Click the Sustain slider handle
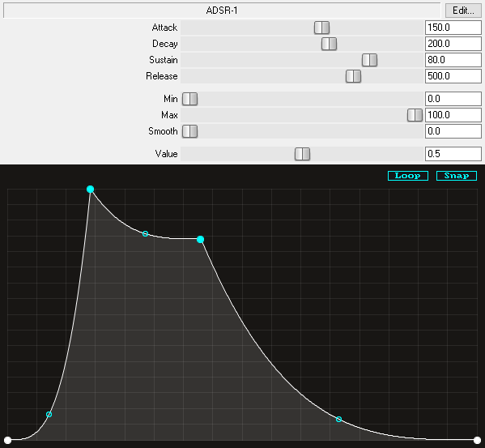The width and height of the screenshot is (485, 448). coord(370,60)
